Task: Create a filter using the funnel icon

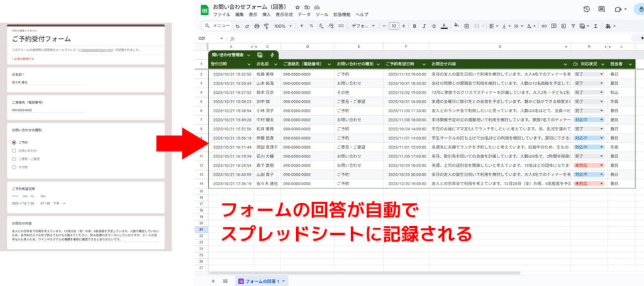Action: pos(573,26)
